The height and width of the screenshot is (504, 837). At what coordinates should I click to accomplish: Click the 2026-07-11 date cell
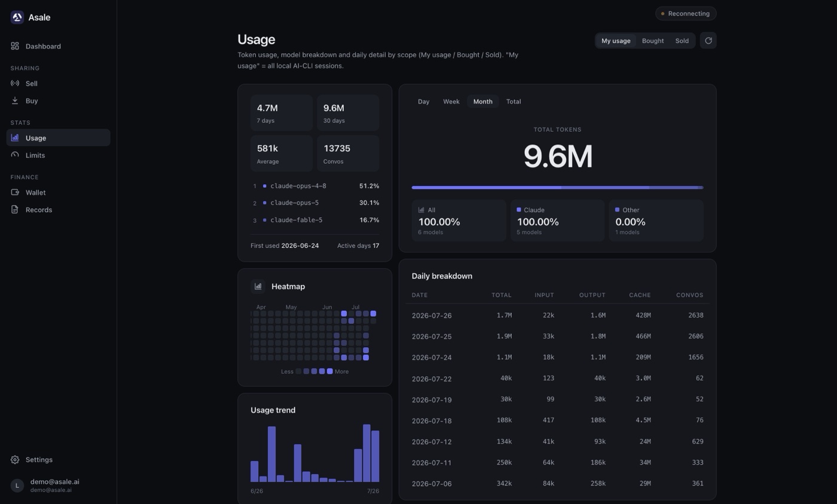(x=432, y=463)
